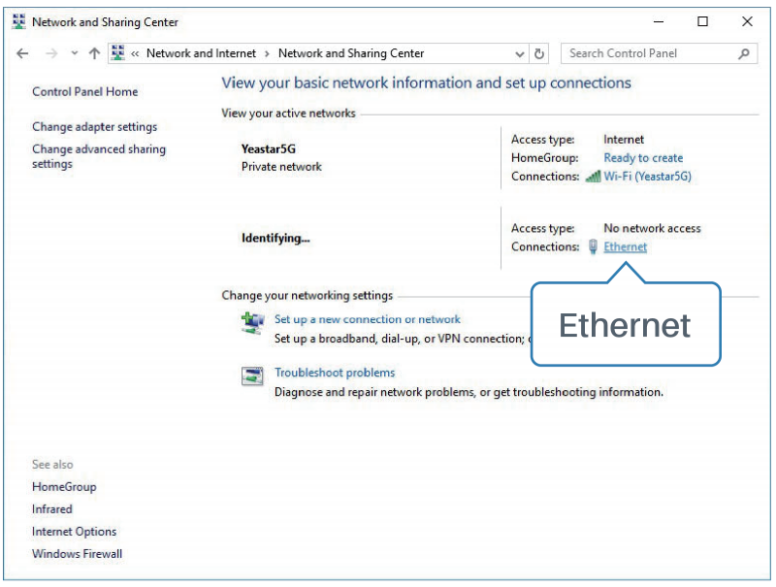The image size is (776, 587).
Task: Expand breadcrumb chevron after Network and Internet
Action: 267,53
